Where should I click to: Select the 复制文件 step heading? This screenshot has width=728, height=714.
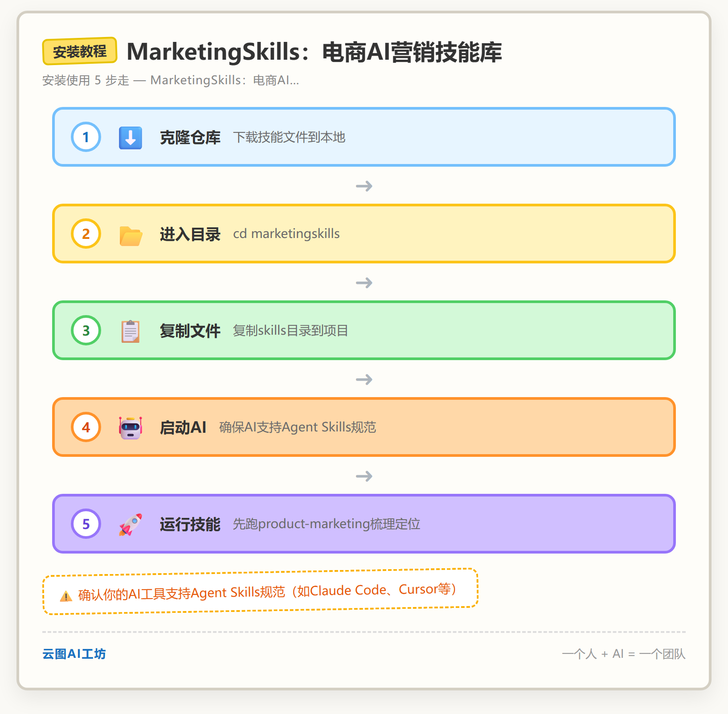point(190,331)
